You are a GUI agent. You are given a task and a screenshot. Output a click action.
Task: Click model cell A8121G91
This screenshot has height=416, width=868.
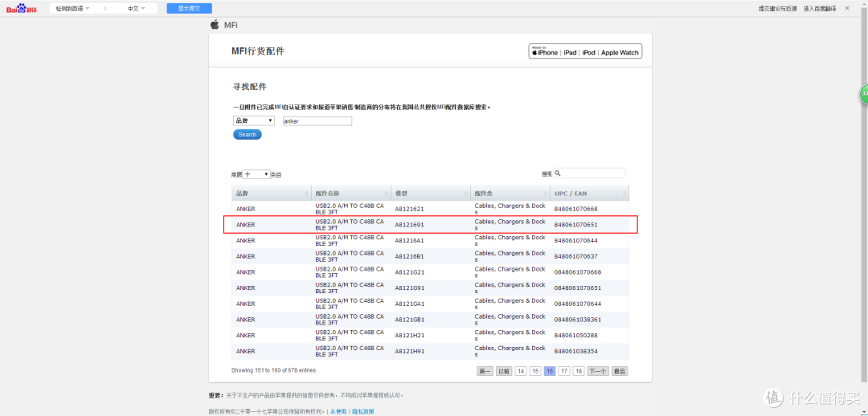click(409, 288)
